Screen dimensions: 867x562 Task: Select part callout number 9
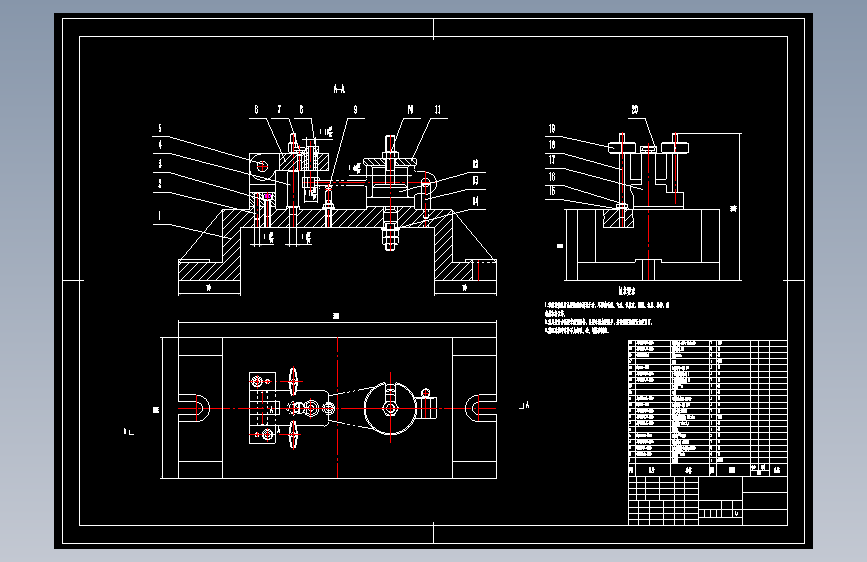(356, 110)
